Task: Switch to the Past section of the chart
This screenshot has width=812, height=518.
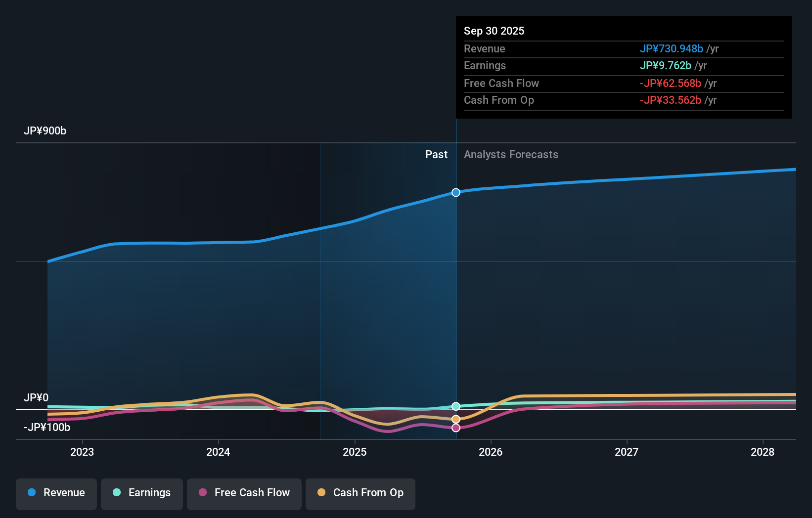Action: pos(436,154)
